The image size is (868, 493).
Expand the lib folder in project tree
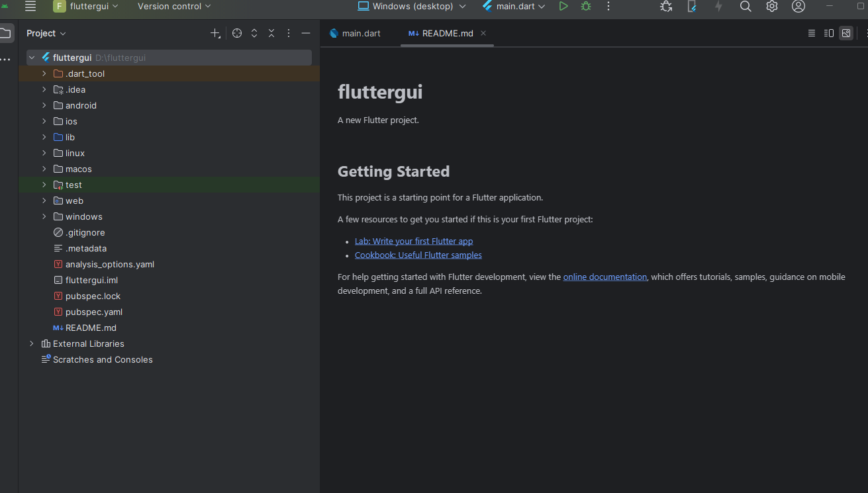coord(44,138)
